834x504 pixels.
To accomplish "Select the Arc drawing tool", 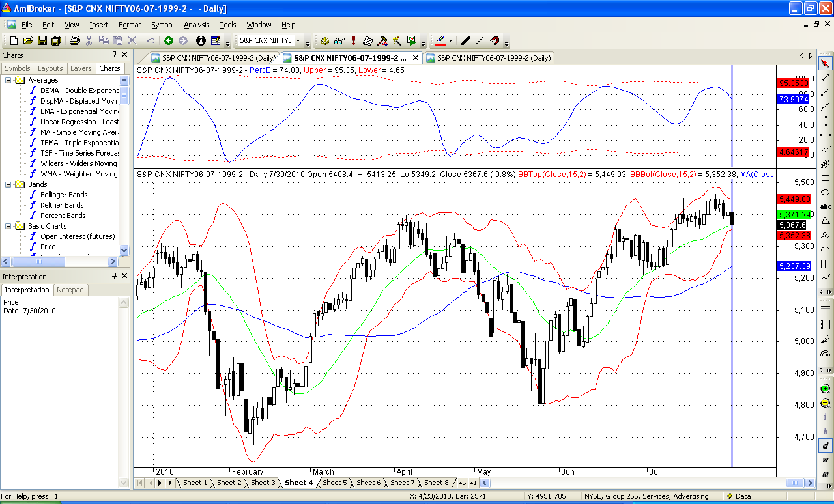I will pyautogui.click(x=826, y=249).
